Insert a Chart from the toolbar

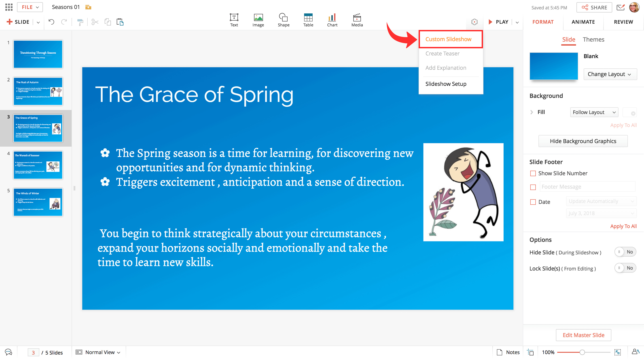[x=332, y=20]
